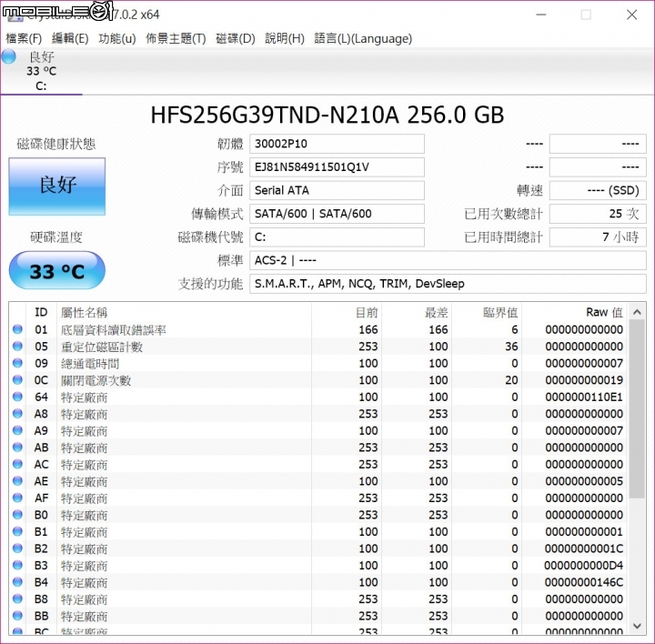
Task: Click the Raw 值 column header
Action: tap(574, 312)
